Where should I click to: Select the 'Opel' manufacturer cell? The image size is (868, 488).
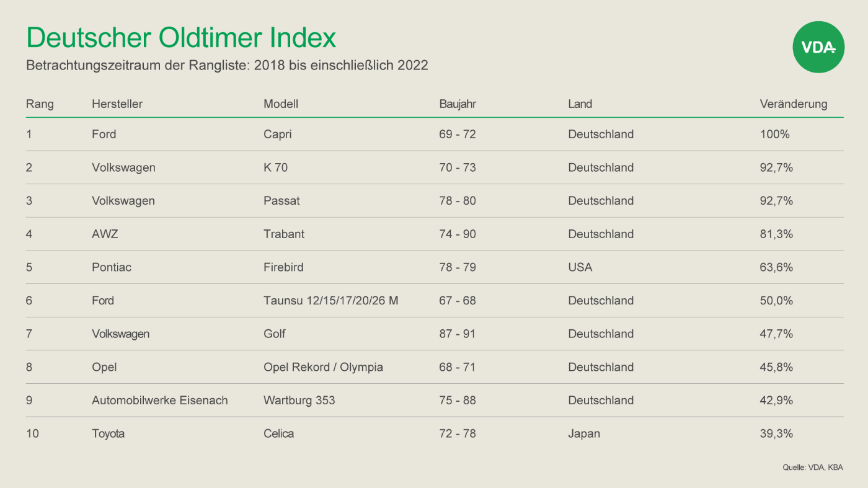click(104, 367)
